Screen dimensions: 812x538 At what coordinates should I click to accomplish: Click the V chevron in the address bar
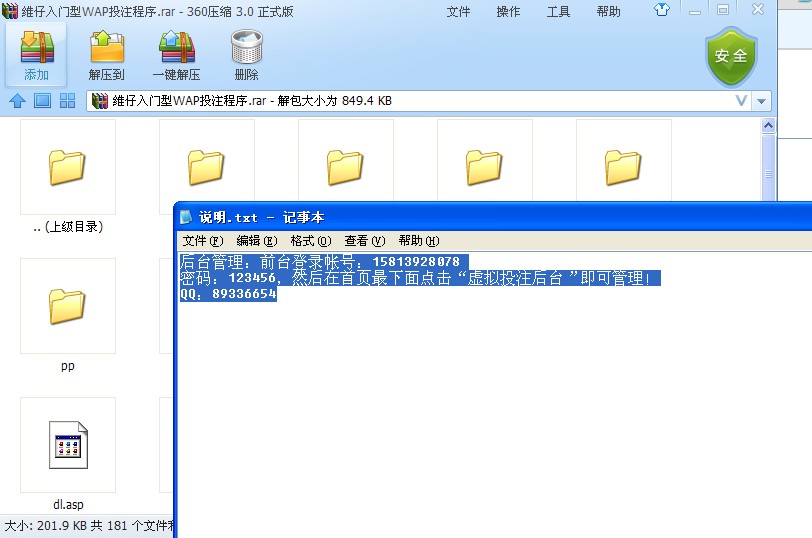(742, 100)
